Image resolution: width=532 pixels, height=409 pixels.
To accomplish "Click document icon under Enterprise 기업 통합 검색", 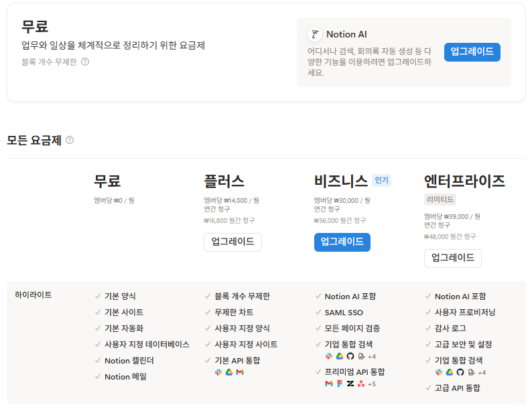I will [471, 372].
